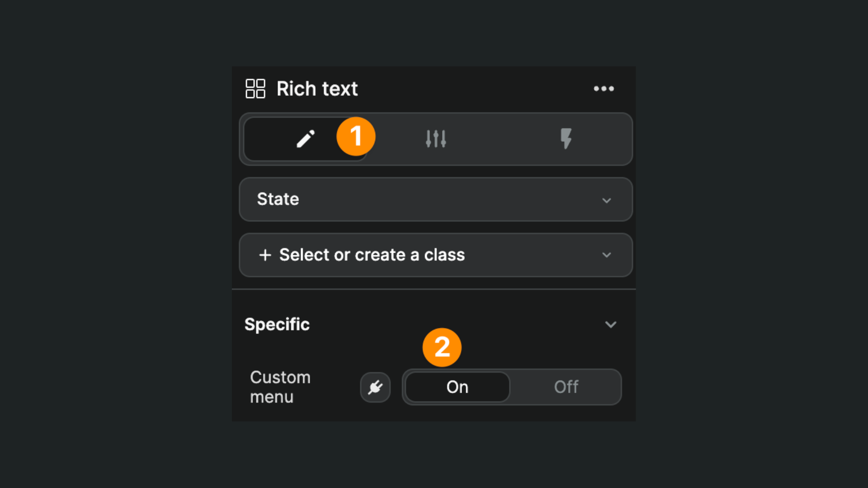Select the pencil icon's active tab highlight

click(x=305, y=139)
